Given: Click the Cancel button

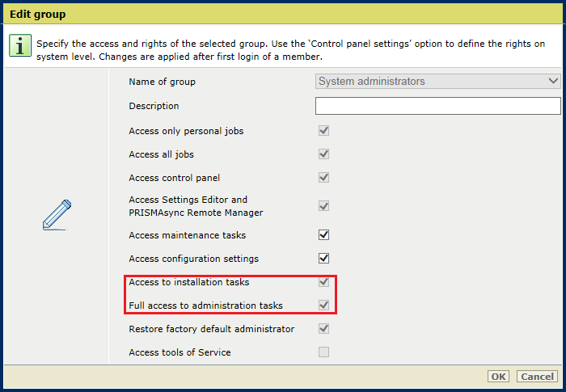Looking at the screenshot, I should (x=537, y=377).
